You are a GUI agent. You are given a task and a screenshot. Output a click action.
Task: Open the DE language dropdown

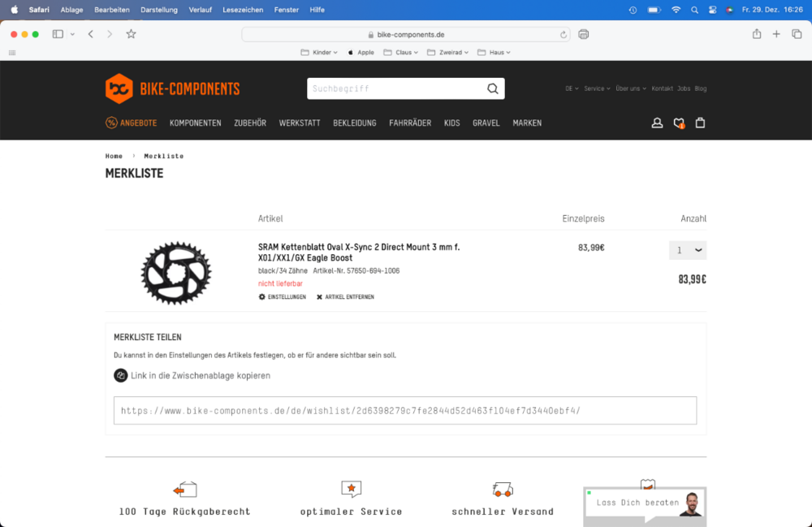click(x=572, y=89)
